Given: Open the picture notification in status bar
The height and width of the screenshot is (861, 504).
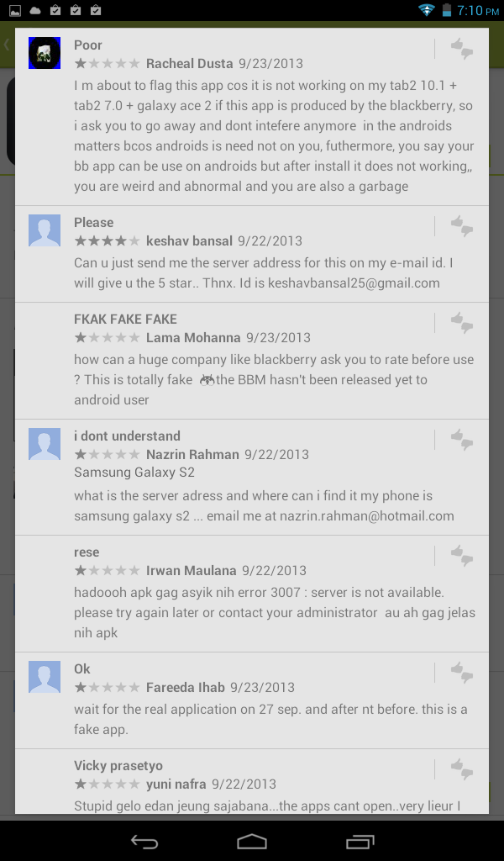Looking at the screenshot, I should 15,10.
